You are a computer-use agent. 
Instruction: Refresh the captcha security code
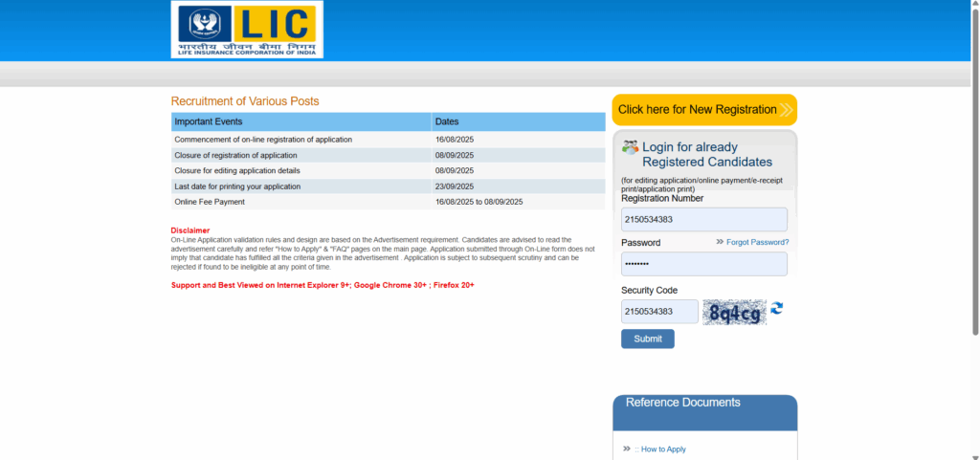(x=776, y=308)
